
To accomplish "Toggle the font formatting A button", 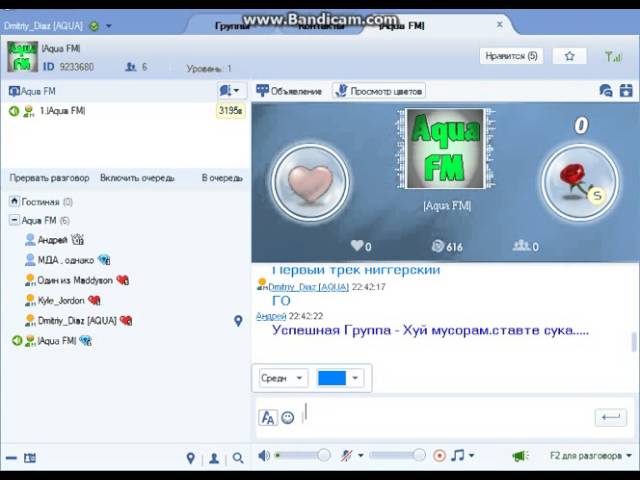I will [x=268, y=418].
